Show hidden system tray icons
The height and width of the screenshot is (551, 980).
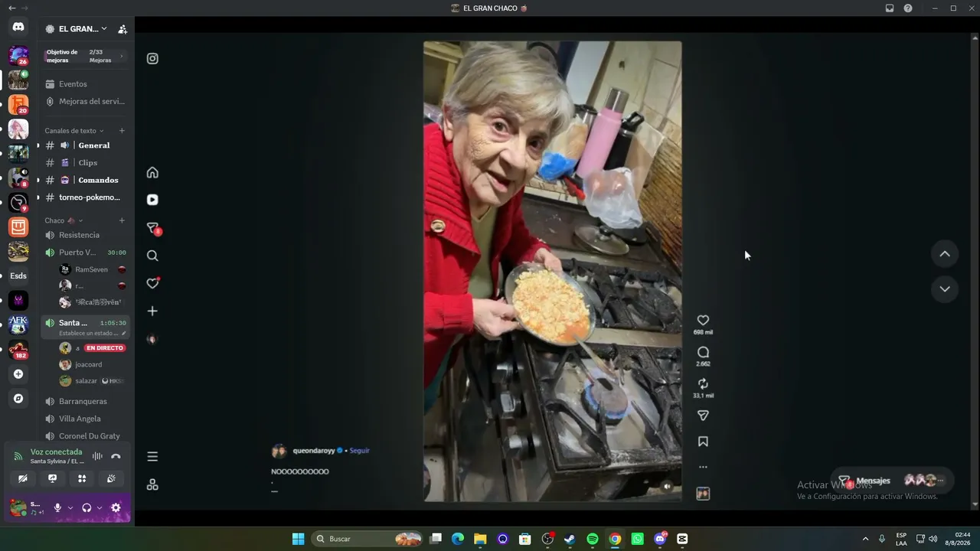(x=866, y=539)
